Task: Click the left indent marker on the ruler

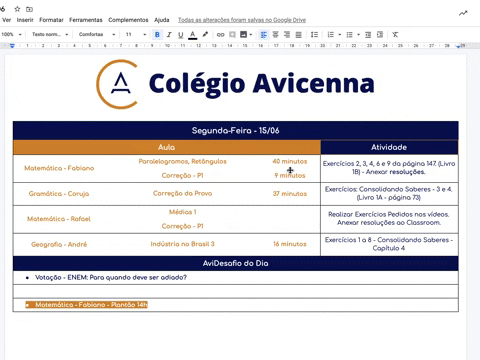Action: (x=12, y=46)
